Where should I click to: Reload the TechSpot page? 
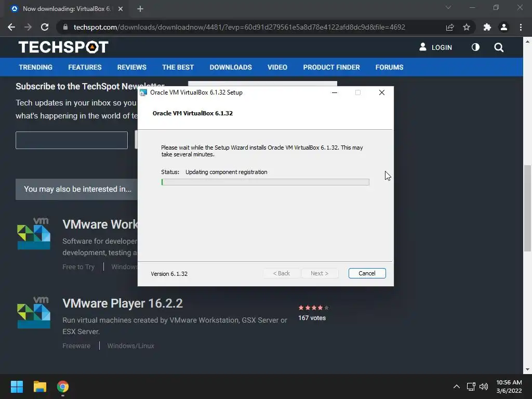(x=45, y=27)
